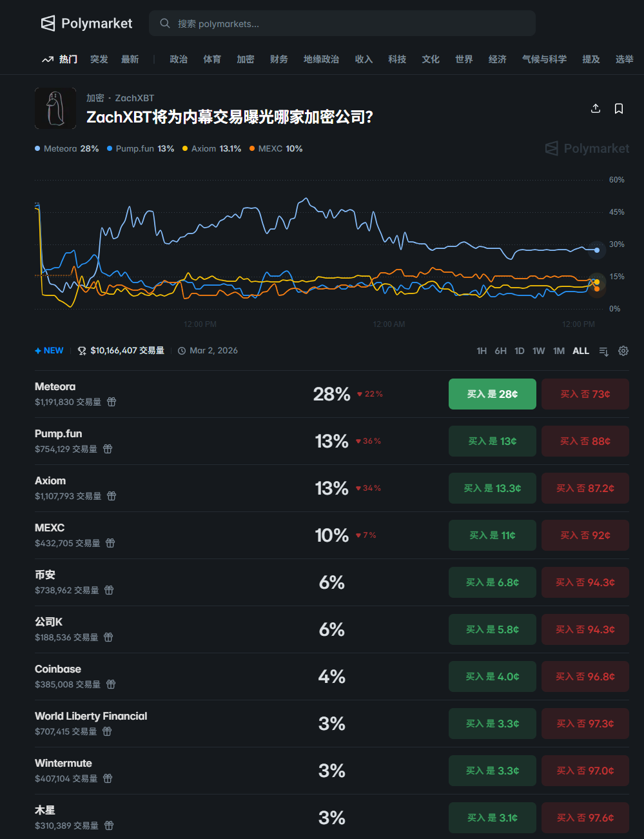Select the ALL time range
Viewport: 644px width, 839px height.
pos(581,351)
